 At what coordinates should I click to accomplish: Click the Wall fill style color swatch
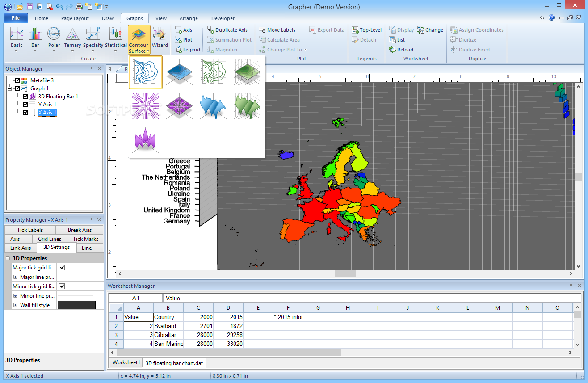click(76, 305)
